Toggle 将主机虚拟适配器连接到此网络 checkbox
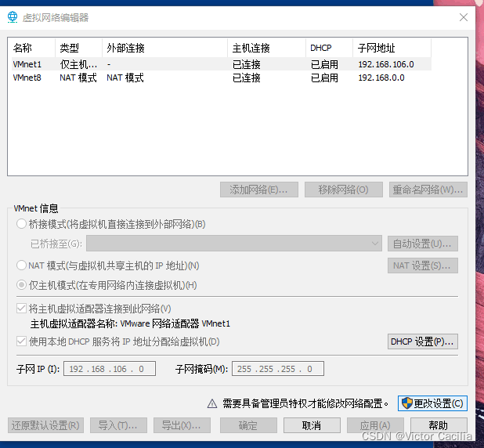Viewport: 484px width, 448px height. click(x=21, y=308)
